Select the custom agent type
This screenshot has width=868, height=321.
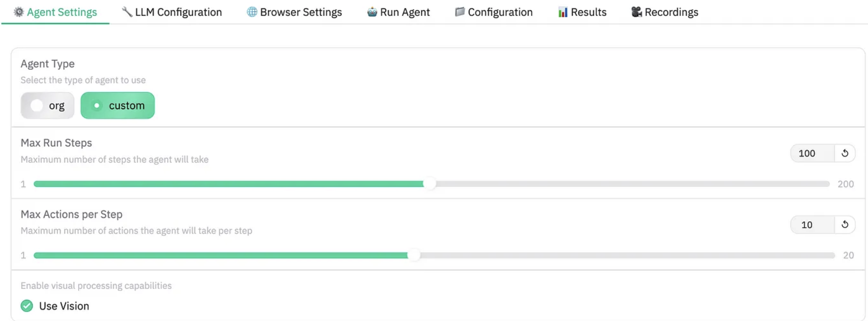118,105
